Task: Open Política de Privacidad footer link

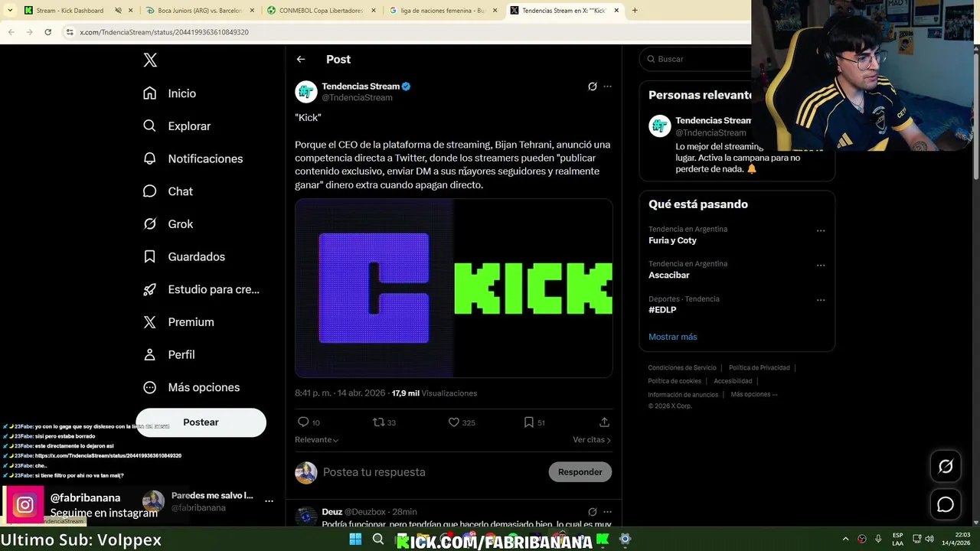Action: point(759,368)
